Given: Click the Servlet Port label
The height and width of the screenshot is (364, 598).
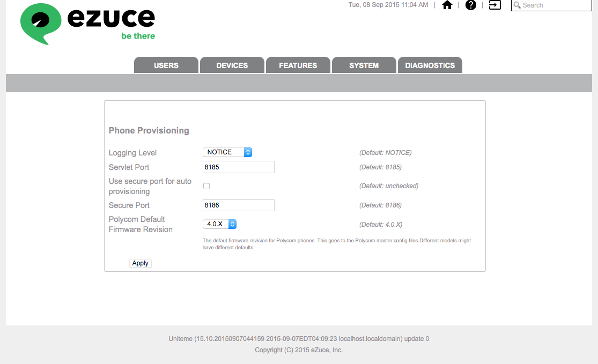Looking at the screenshot, I should point(129,167).
